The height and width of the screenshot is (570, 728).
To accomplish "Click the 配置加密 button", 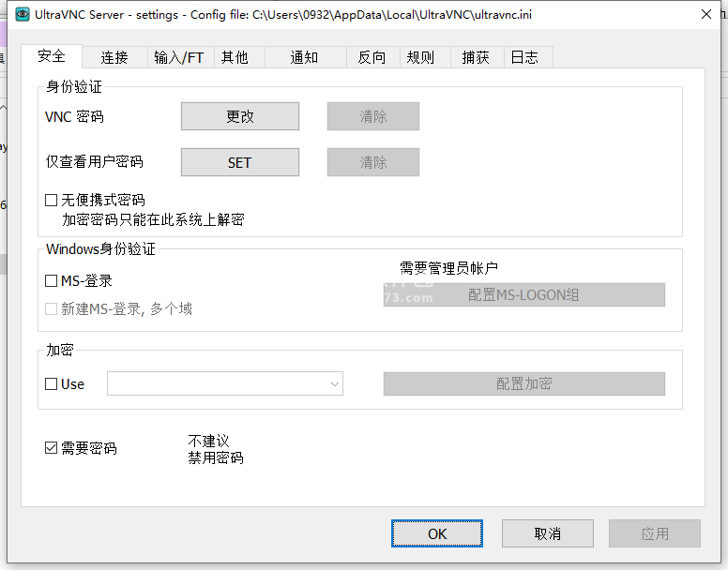I will point(524,384).
